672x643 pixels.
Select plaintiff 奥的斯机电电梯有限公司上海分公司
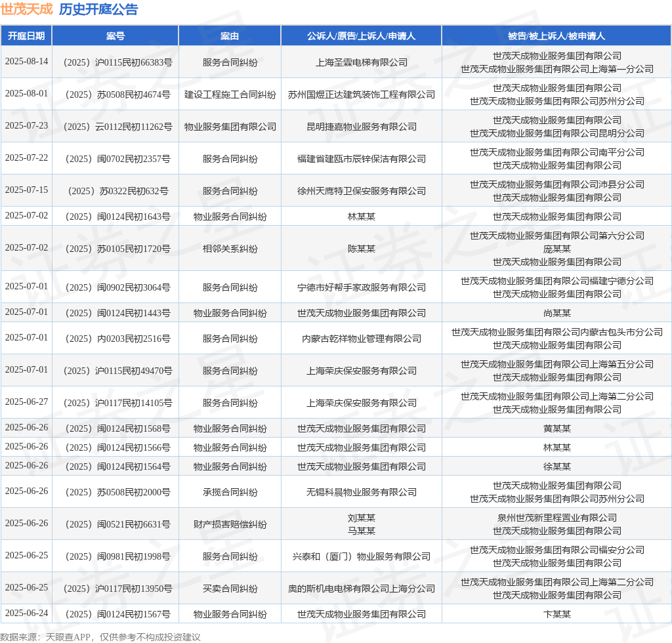point(362,589)
